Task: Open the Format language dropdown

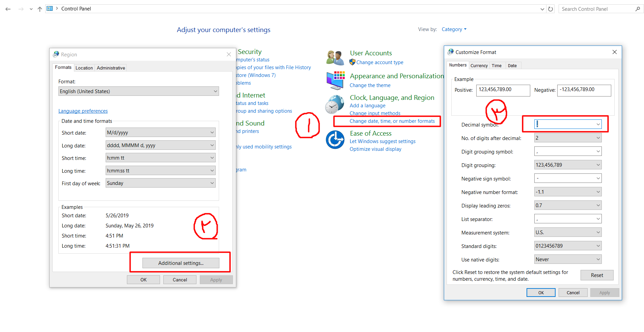Action: pos(139,91)
